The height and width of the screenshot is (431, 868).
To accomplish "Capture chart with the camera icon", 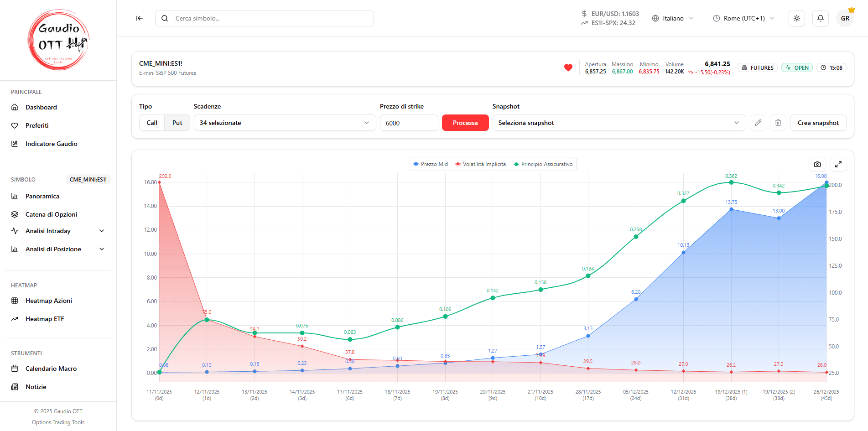I will (817, 164).
